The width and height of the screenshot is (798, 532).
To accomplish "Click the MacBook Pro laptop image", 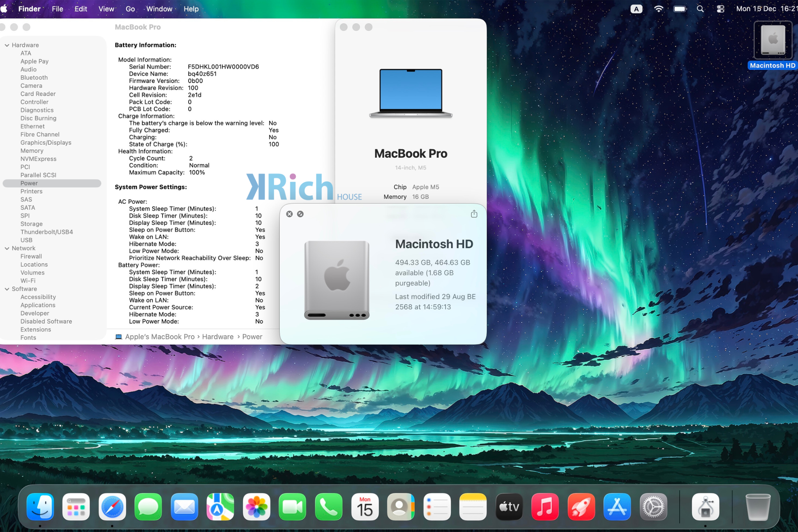I will (x=411, y=93).
